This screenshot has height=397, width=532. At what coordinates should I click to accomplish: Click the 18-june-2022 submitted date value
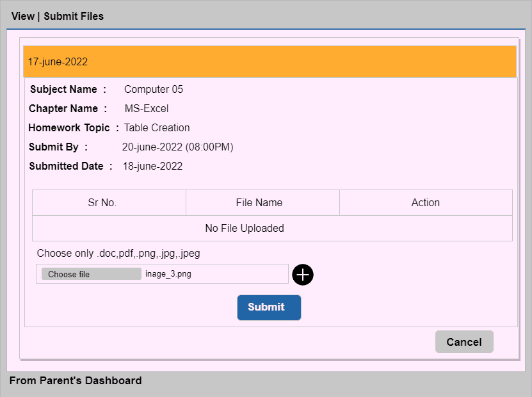[x=152, y=166]
